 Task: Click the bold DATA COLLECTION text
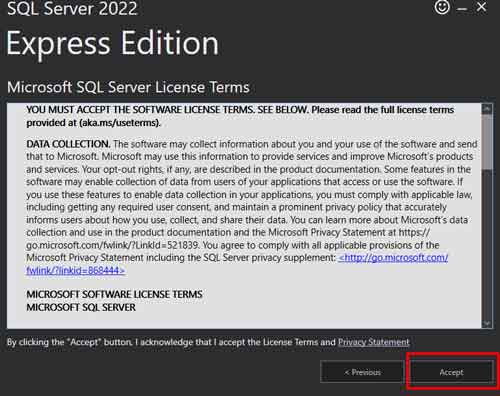click(68, 144)
